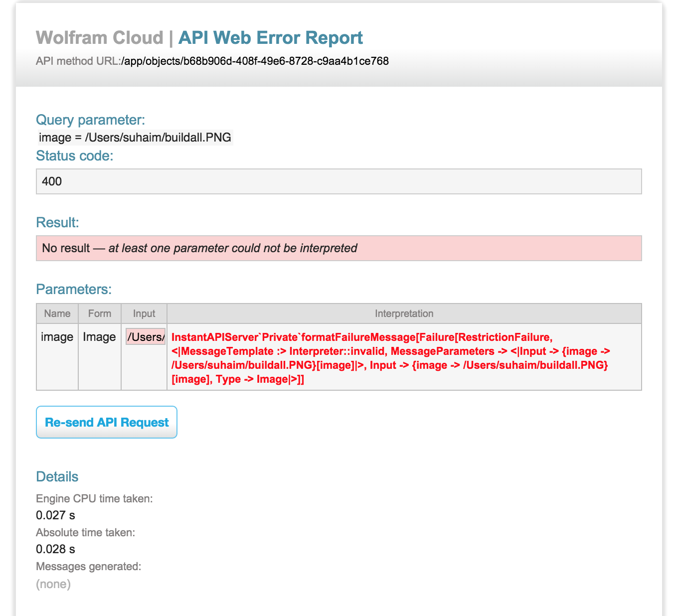Click the Interpretation column header
The height and width of the screenshot is (616, 673).
coord(404,313)
